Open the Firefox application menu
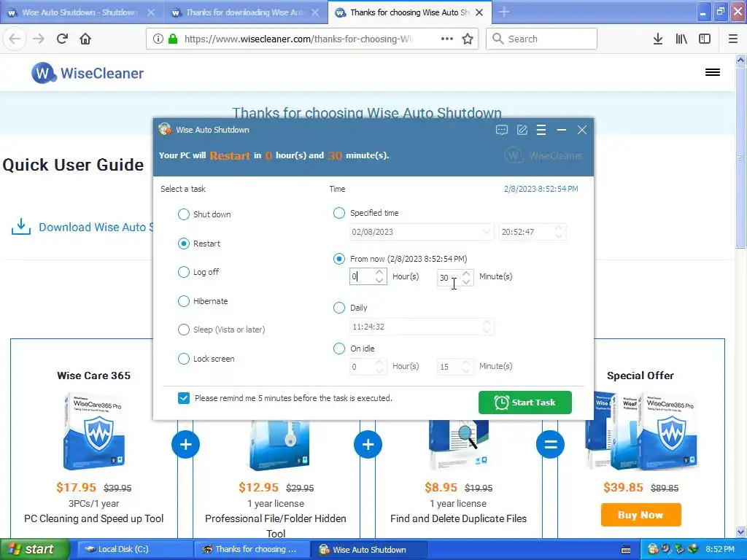The width and height of the screenshot is (747, 560). (x=733, y=39)
